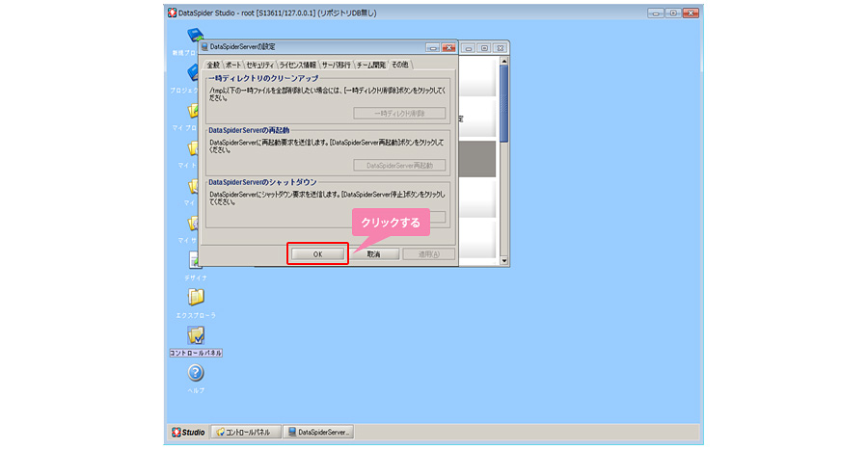868x450 pixels.
Task: Click the Studio start button
Action: (189, 432)
